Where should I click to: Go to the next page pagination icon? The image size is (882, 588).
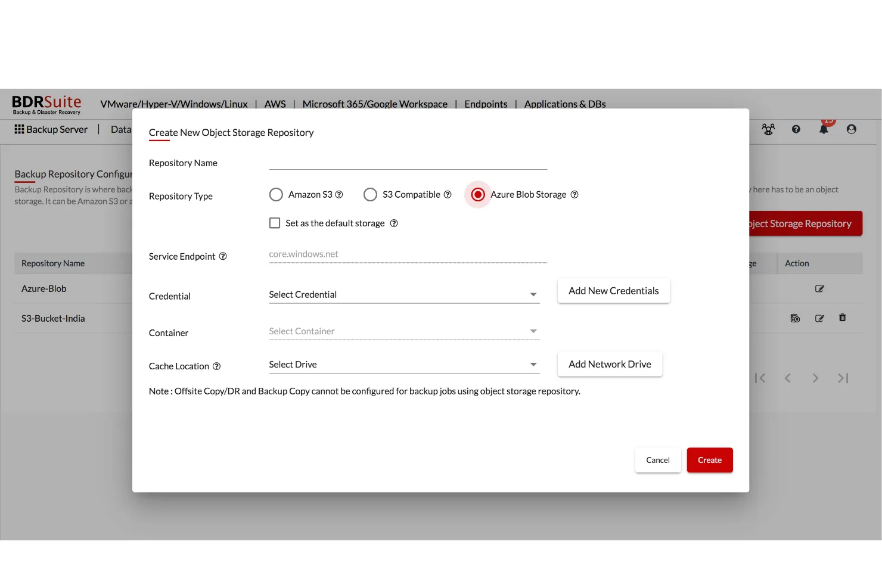[x=815, y=378]
